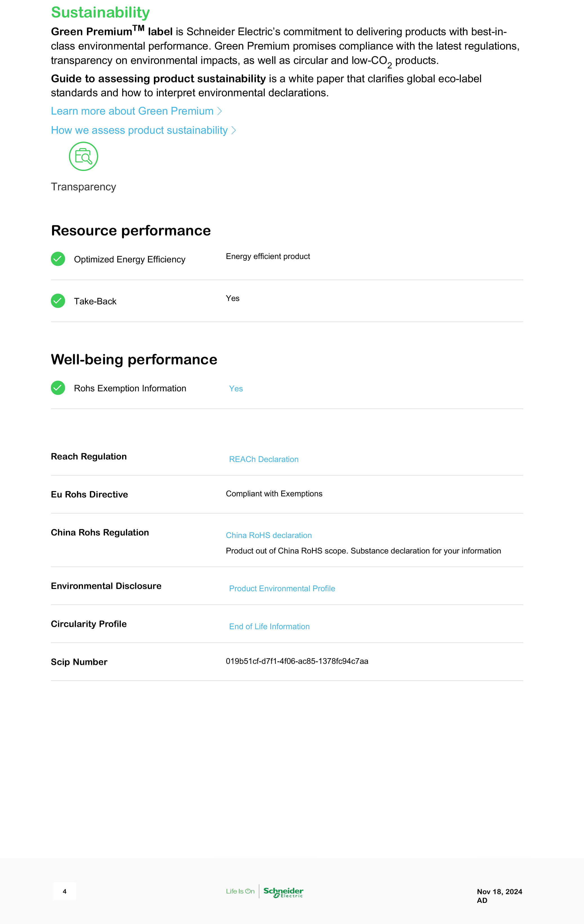Open the Product Environmental Profile link
The height and width of the screenshot is (924, 584).
[282, 589]
